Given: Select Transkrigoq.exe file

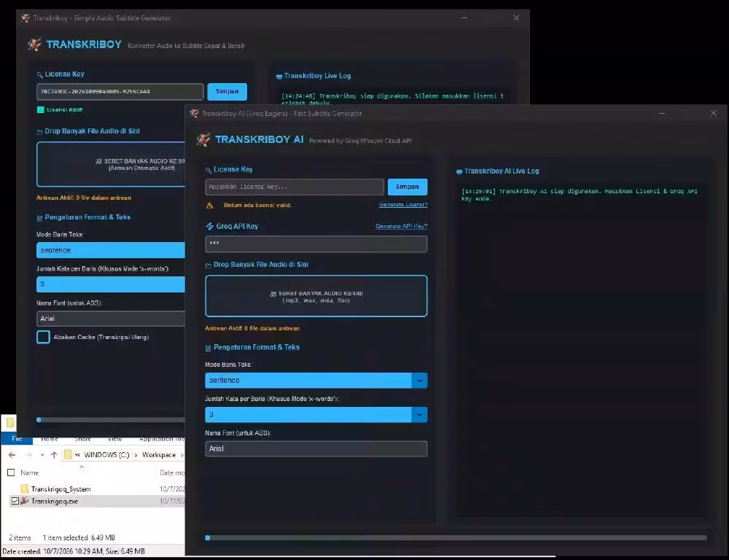Looking at the screenshot, I should click(55, 502).
